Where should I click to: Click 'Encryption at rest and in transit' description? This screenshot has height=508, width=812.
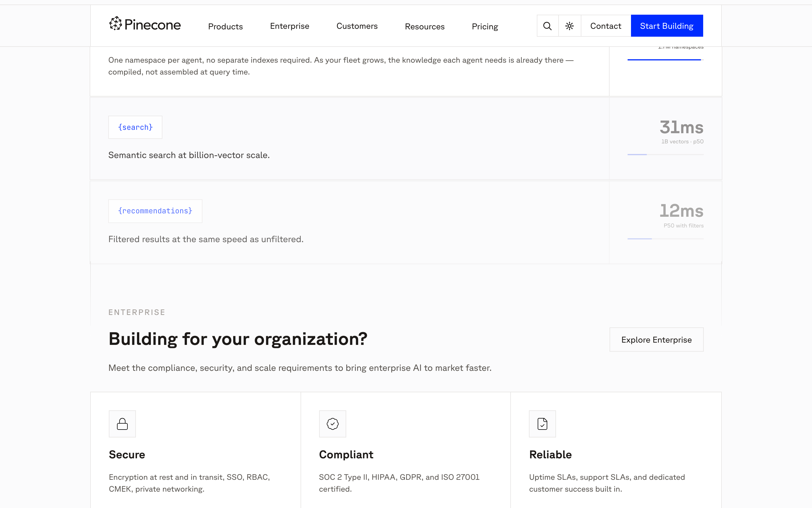point(189,483)
